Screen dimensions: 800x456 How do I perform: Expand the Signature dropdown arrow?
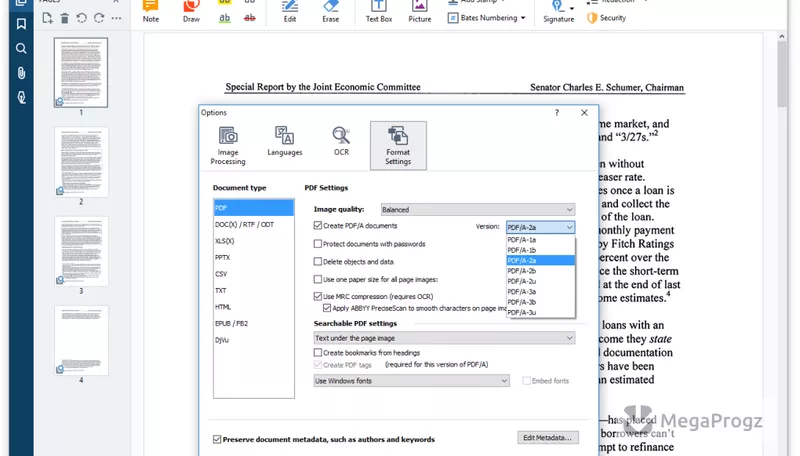coord(571,8)
